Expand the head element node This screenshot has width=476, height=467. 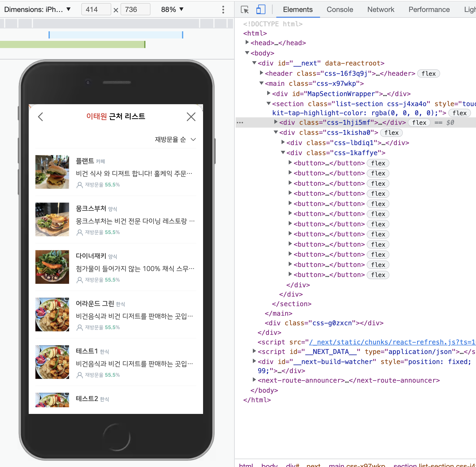pyautogui.click(x=247, y=43)
